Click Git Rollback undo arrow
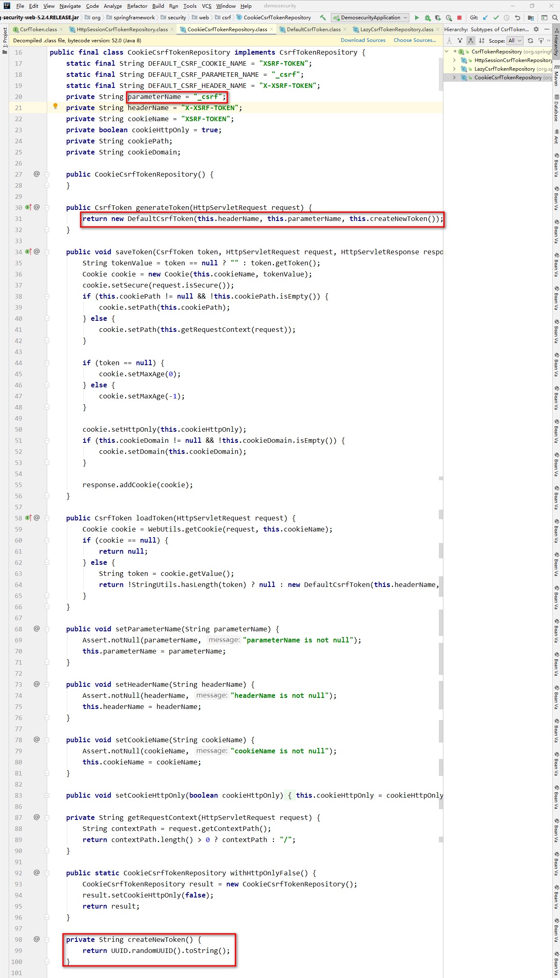Screen dimensions: 560x978 point(517,18)
